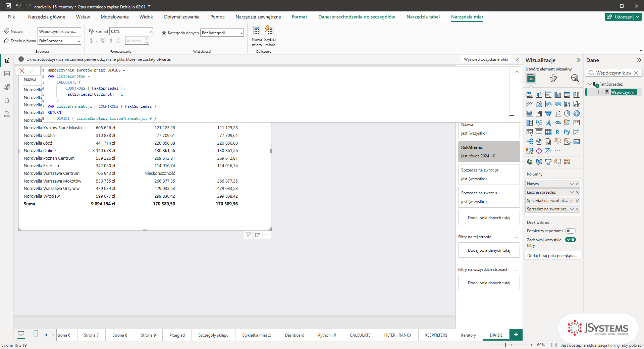This screenshot has width=644, height=349.
Task: Go to the KEEPFILTERS page tab
Action: (x=436, y=335)
